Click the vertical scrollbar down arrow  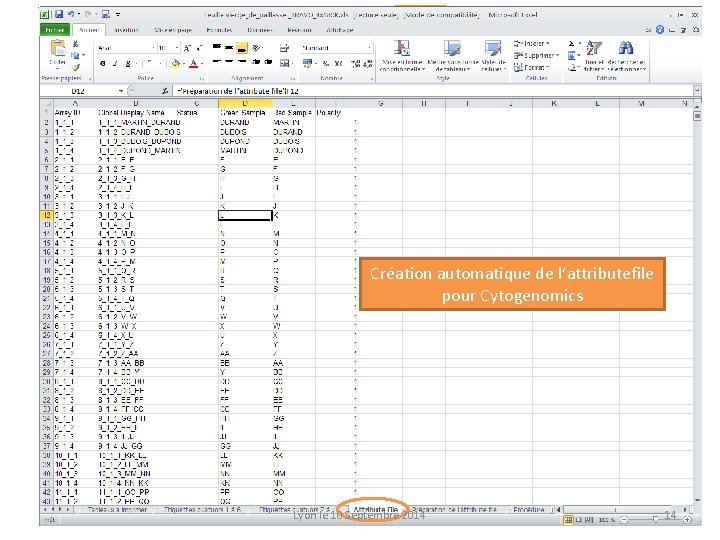(698, 500)
